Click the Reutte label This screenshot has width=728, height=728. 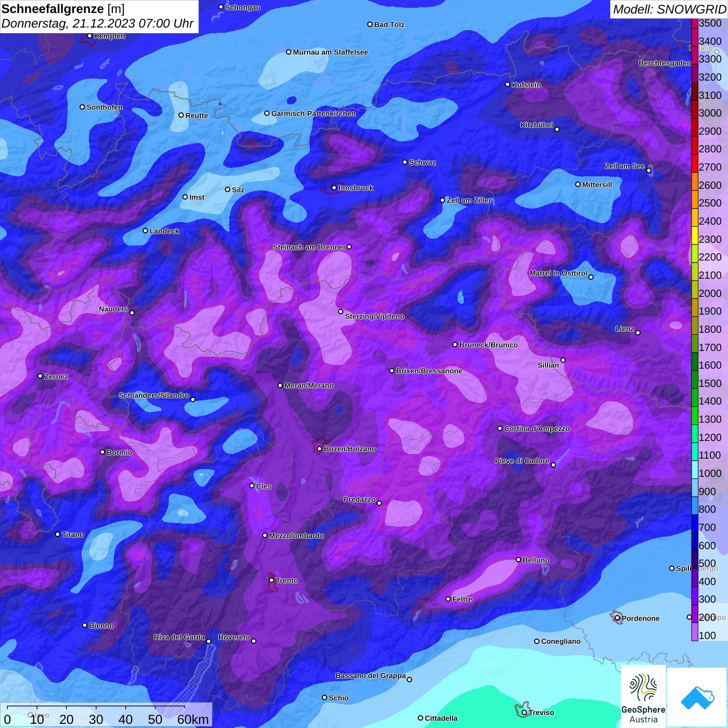(197, 115)
